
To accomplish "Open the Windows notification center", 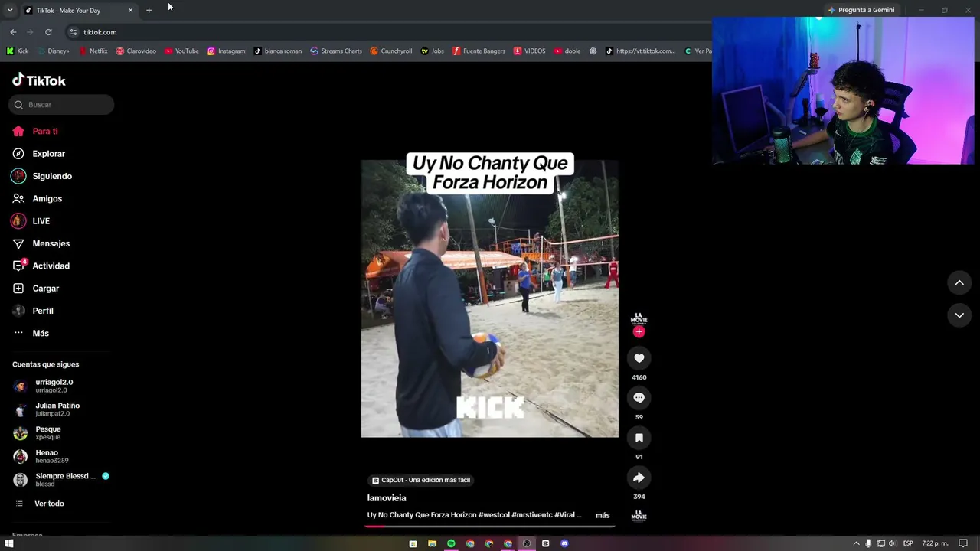I will (x=963, y=543).
